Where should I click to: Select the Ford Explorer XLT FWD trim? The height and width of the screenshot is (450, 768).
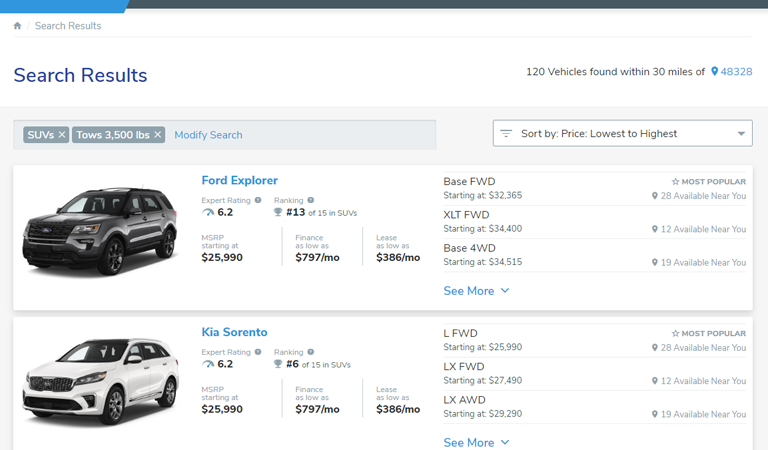tap(466, 215)
